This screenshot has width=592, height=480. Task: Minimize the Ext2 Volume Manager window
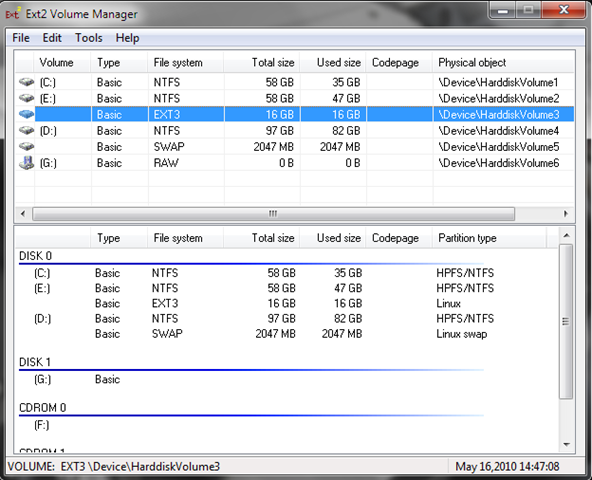[x=503, y=10]
